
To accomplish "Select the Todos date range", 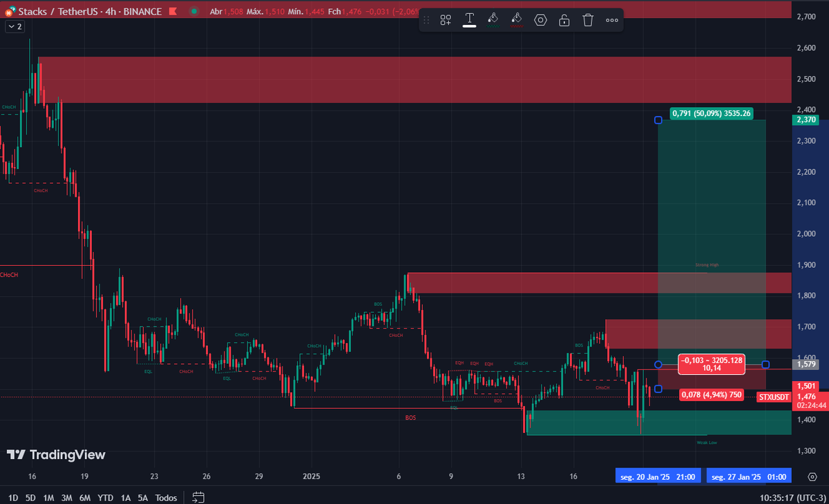I will 166,497.
